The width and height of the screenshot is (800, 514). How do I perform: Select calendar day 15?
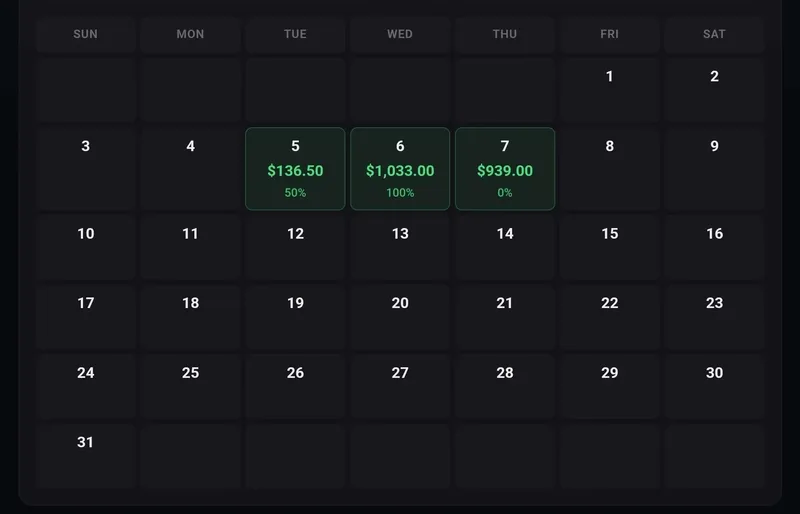[x=609, y=248]
